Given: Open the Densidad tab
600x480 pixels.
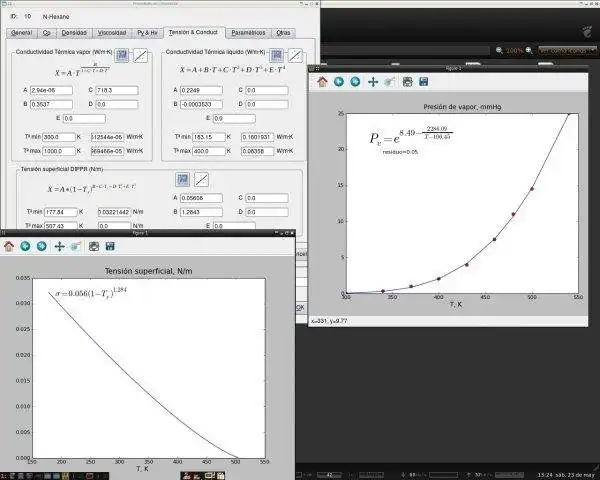Looking at the screenshot, I should pyautogui.click(x=74, y=33).
